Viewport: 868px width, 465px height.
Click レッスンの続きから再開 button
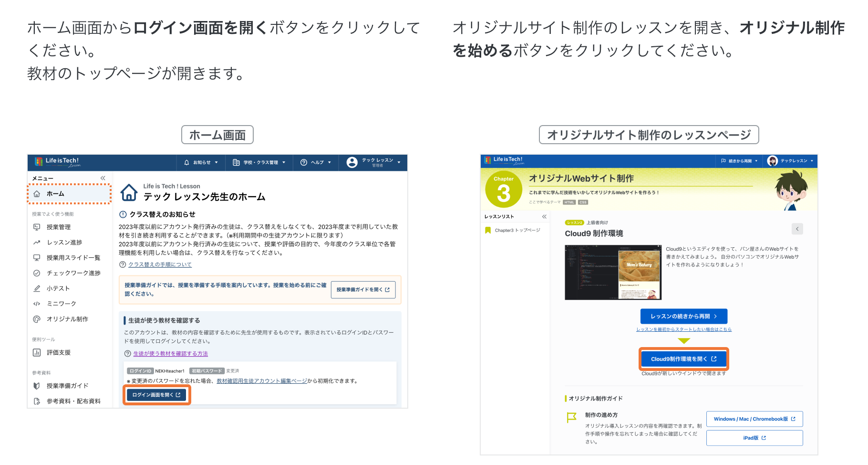(x=683, y=316)
